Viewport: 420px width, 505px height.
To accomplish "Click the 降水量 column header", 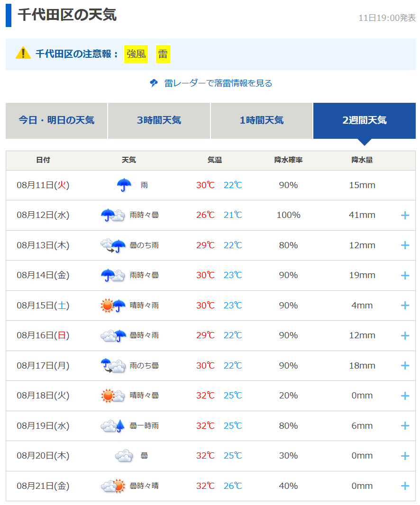I will tap(362, 160).
